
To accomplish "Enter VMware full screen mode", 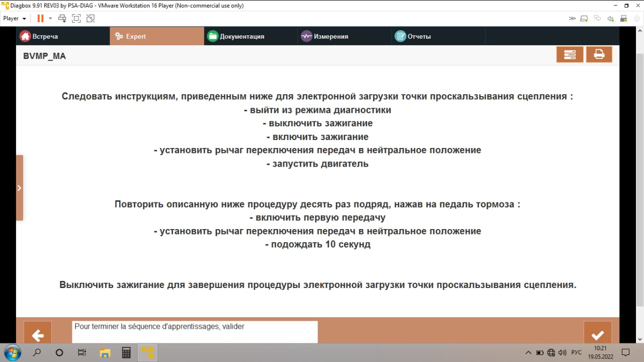I will 76,18.
